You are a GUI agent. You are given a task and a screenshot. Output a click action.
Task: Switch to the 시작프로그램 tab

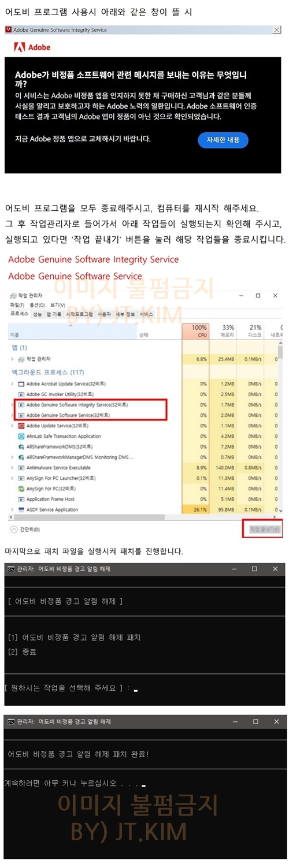click(x=79, y=314)
